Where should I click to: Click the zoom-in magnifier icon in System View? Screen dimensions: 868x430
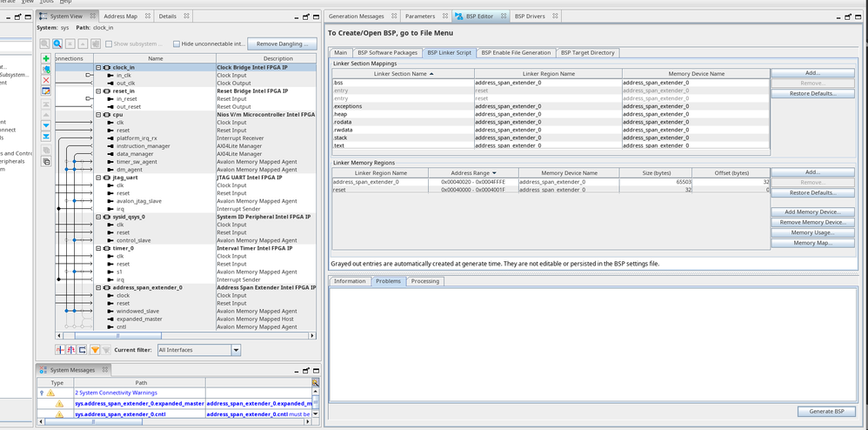(x=57, y=44)
